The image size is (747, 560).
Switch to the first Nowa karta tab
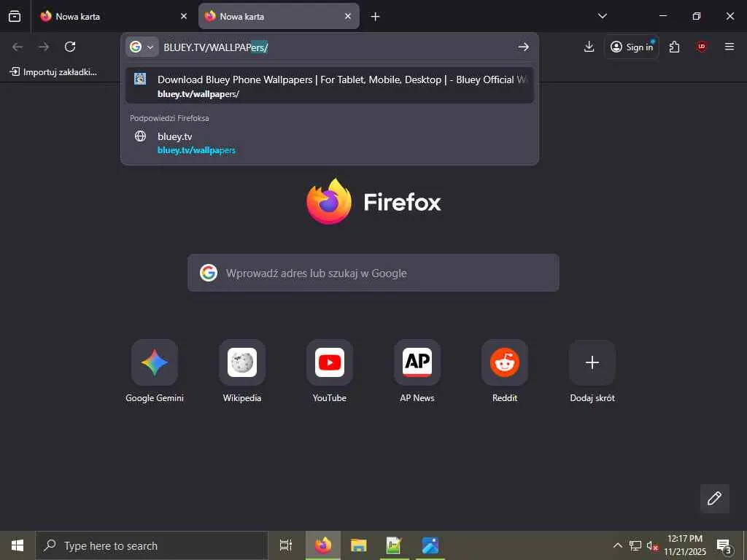[x=114, y=16]
